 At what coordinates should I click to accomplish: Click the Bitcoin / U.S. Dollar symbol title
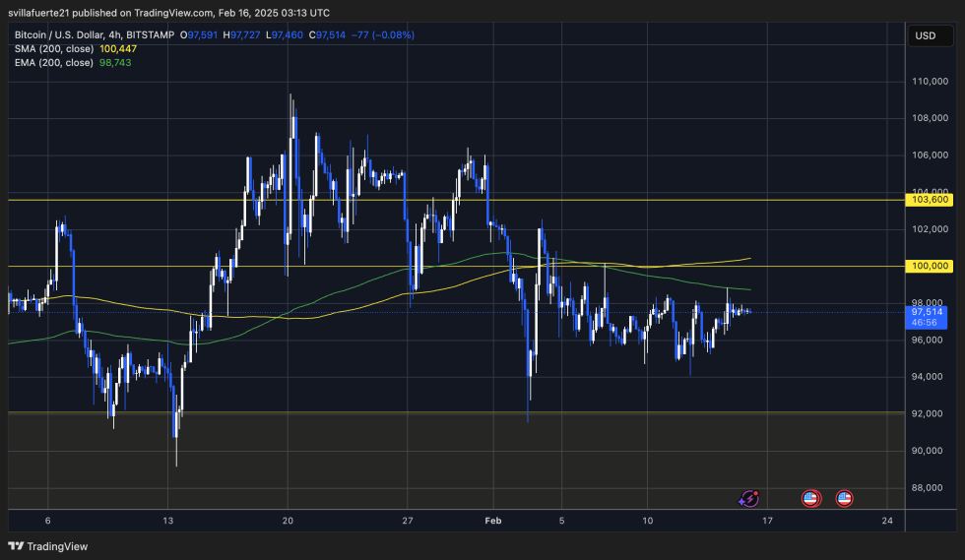click(95, 35)
